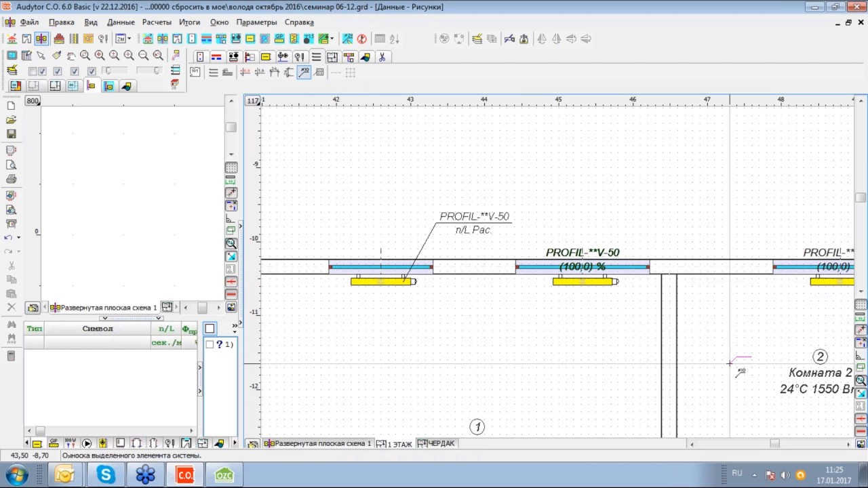Image resolution: width=868 pixels, height=488 pixels.
Task: Open the undo history dropdown arrow
Action: click(18, 238)
